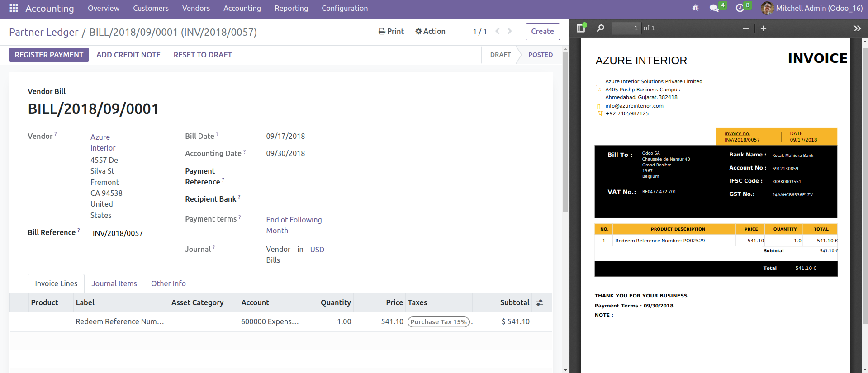Switch to Journal Items tab

point(114,283)
